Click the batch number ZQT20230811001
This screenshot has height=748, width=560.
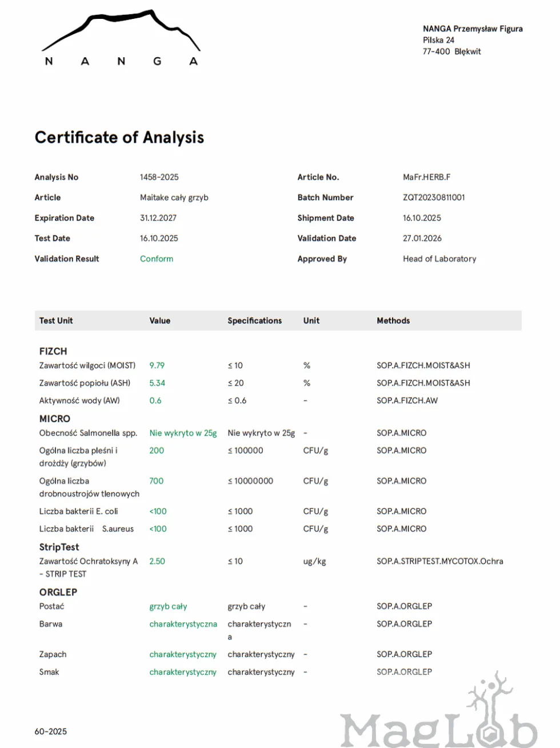point(434,197)
